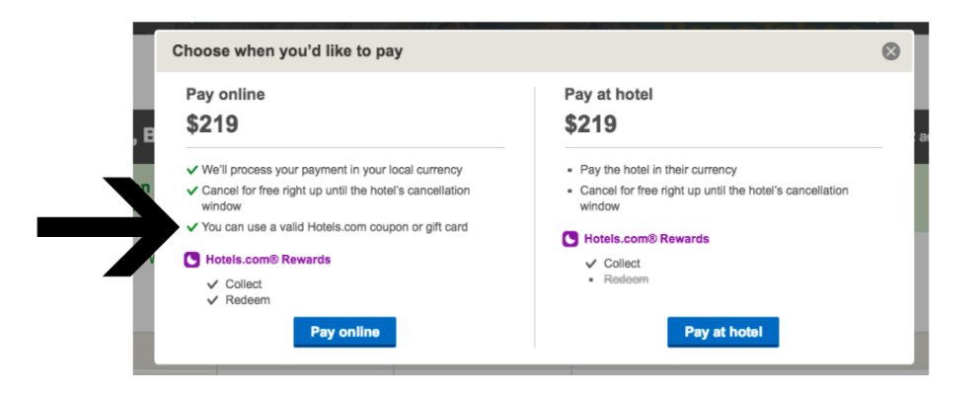
Task: Click the Collect checkmark under Pay online
Action: click(x=212, y=284)
